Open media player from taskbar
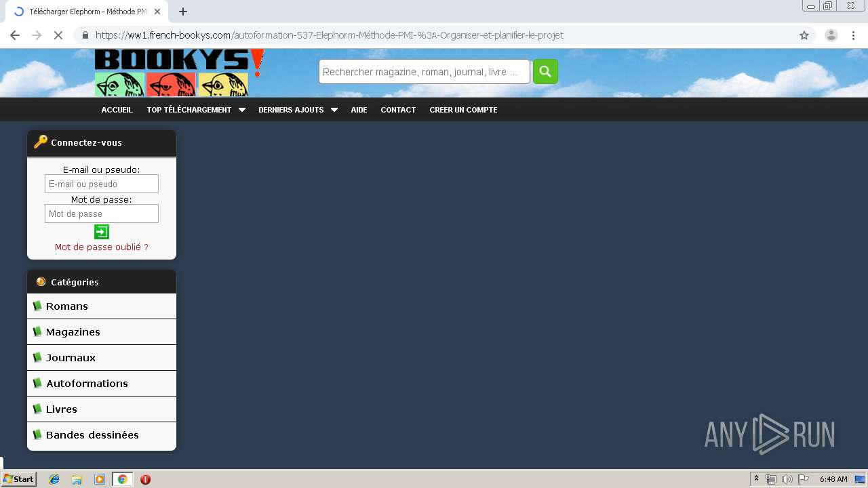 [x=100, y=479]
